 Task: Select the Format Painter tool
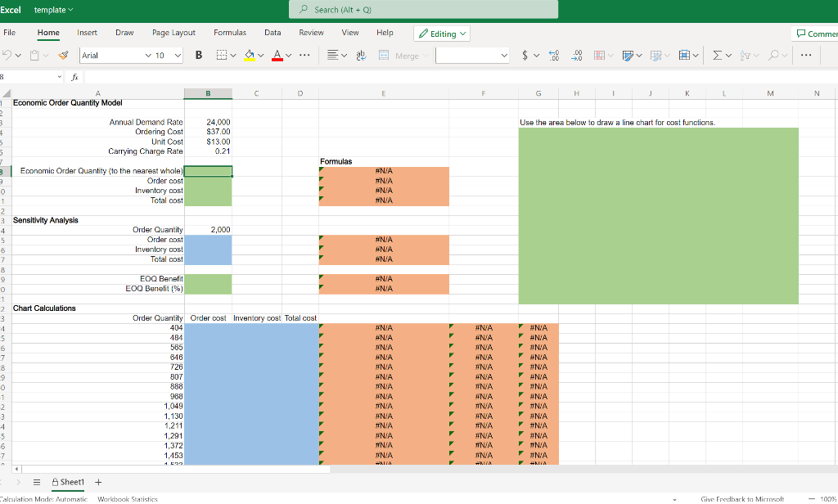pyautogui.click(x=63, y=56)
